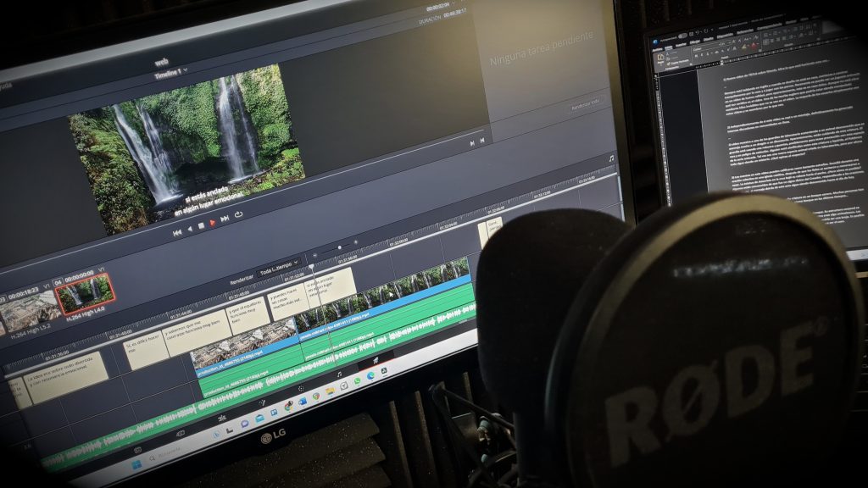
Task: Switch to the Fairlight music note page
Action: 339,374
